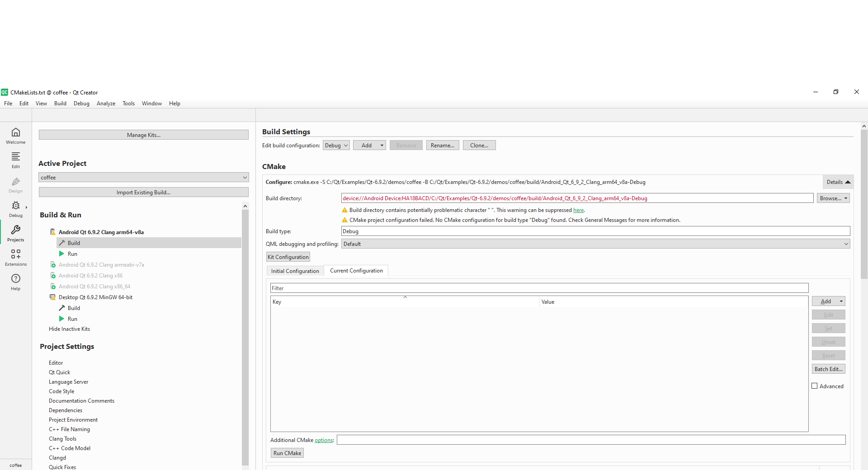Open the Analyze menu
The image size is (868, 470).
pyautogui.click(x=106, y=103)
